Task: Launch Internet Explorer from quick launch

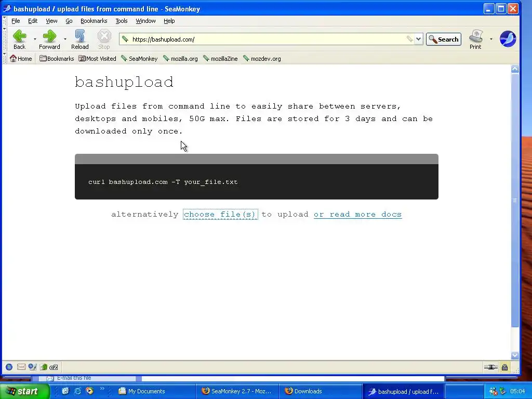Action: tap(78, 391)
